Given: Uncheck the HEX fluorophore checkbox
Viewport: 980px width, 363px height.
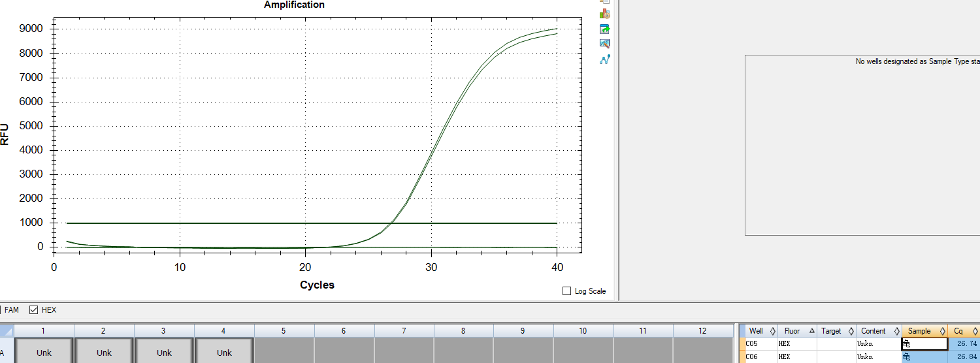Looking at the screenshot, I should 34,310.
